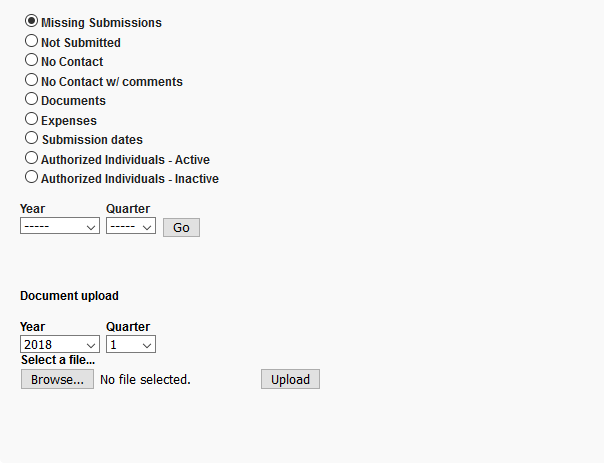Click the Go button

click(181, 228)
